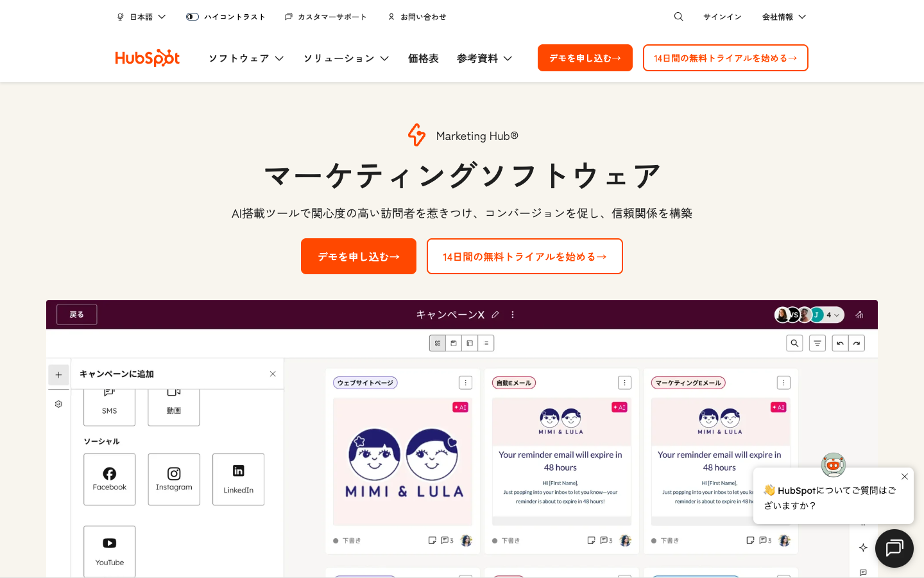Click the search magnifier icon in header

pos(678,17)
